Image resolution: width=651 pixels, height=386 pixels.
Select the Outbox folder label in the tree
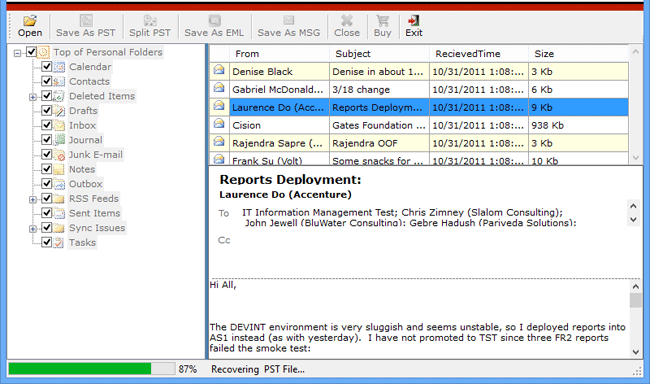click(86, 184)
